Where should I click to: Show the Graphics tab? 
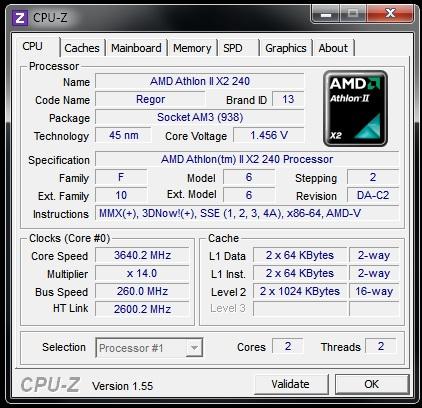(286, 48)
